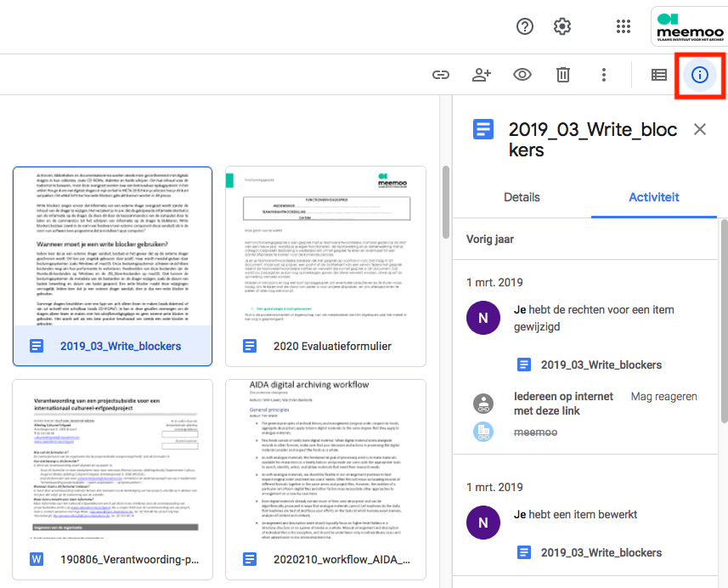Click the share add-person icon
Screen dimensions: 728x588
coord(482,75)
